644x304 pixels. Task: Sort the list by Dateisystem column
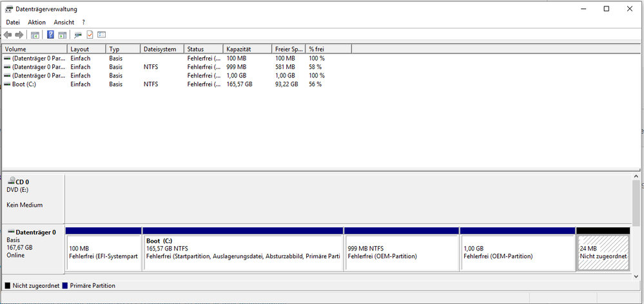[160, 49]
